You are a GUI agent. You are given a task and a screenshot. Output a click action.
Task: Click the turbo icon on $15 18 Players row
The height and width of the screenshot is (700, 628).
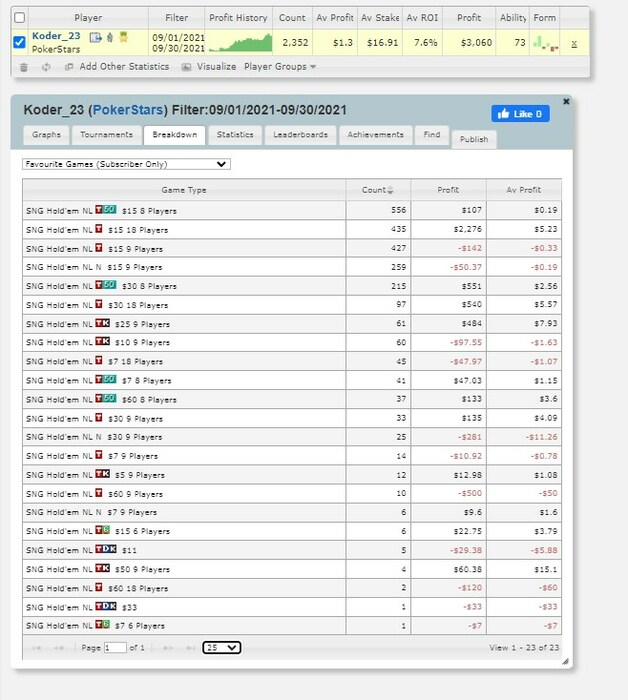coord(99,229)
